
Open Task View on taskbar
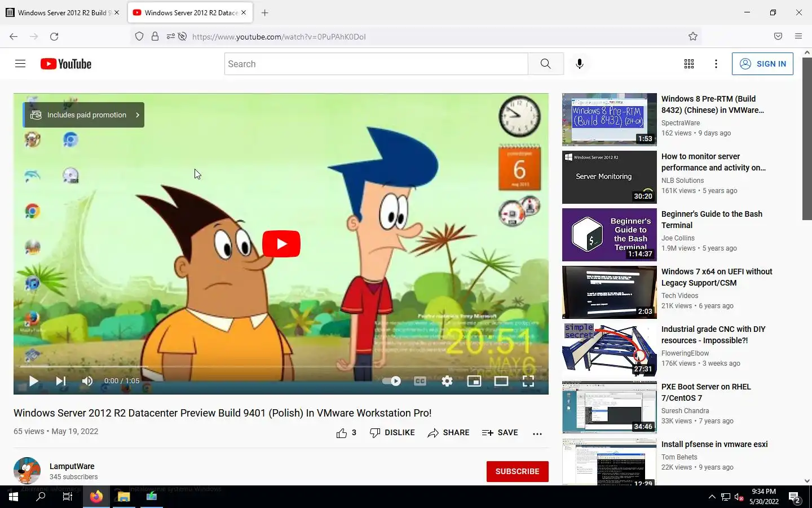[x=68, y=497]
